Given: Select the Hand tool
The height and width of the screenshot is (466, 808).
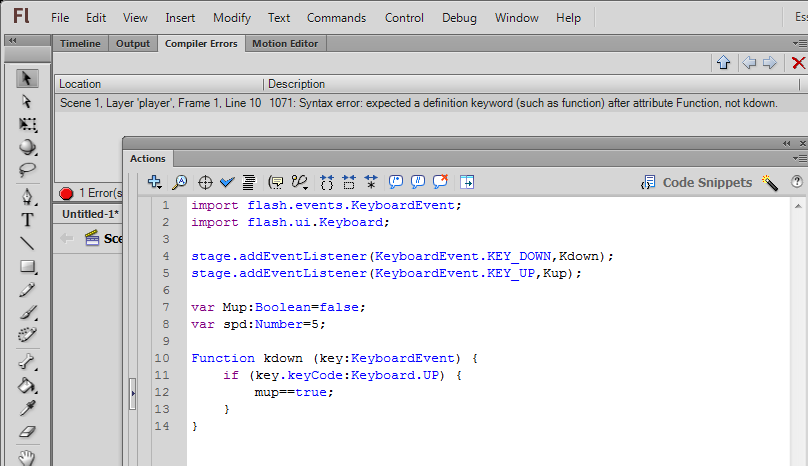Looking at the screenshot, I should coord(27,458).
